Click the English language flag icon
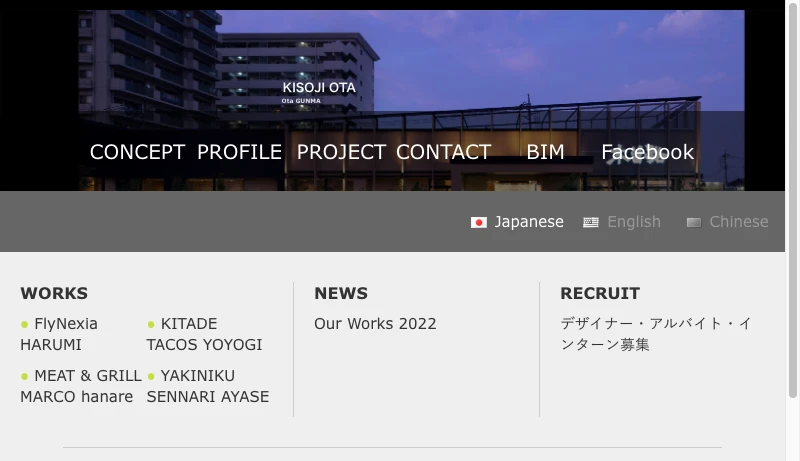The image size is (800, 461). point(591,222)
